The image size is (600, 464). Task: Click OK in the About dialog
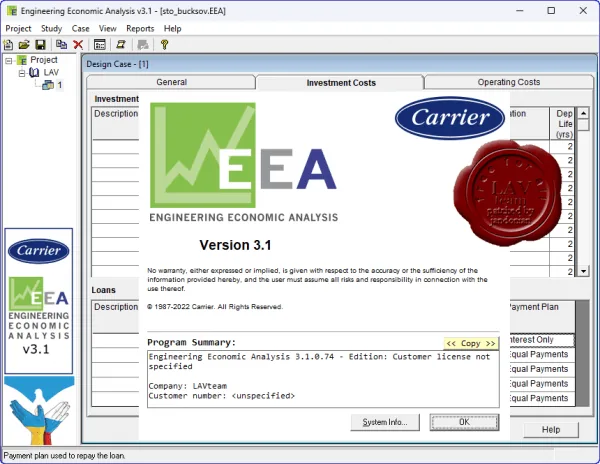464,422
